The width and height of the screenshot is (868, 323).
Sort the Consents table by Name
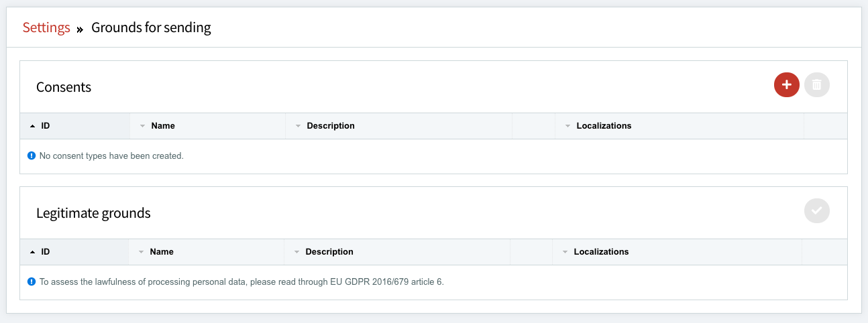click(x=163, y=126)
